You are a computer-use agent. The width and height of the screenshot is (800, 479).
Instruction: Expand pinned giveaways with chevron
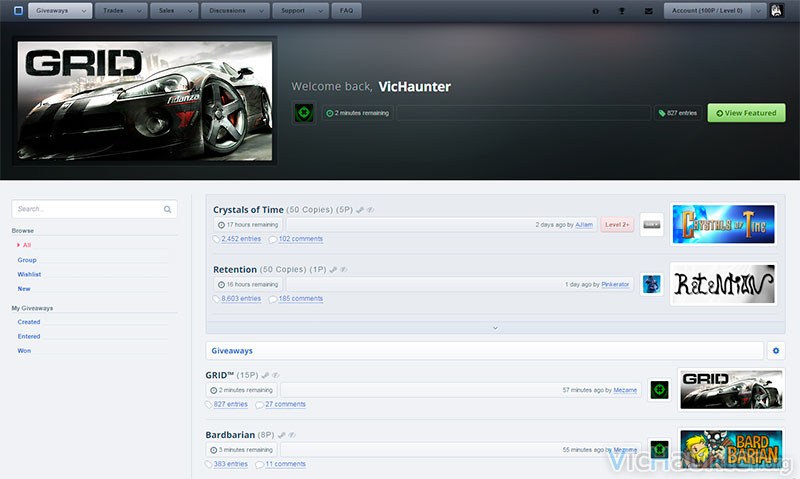495,328
